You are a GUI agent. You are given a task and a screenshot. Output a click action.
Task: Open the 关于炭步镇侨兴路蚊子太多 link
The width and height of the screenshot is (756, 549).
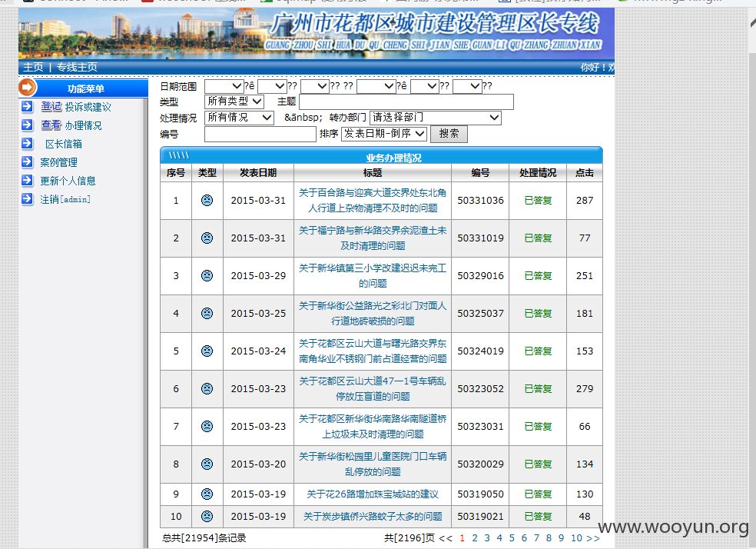[x=373, y=516]
